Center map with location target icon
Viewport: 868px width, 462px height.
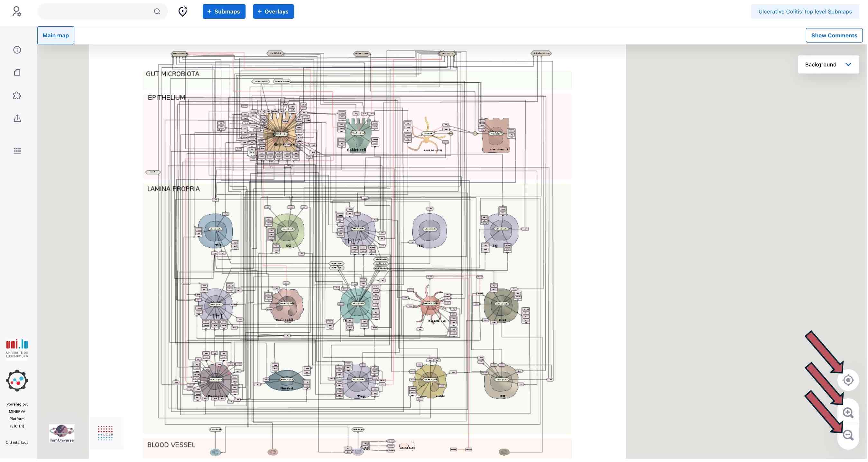(x=848, y=381)
